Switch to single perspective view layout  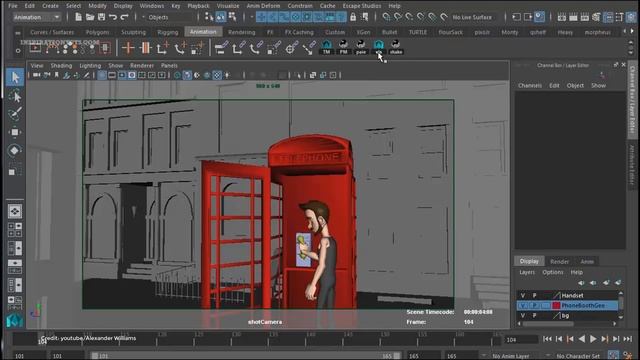(15, 211)
